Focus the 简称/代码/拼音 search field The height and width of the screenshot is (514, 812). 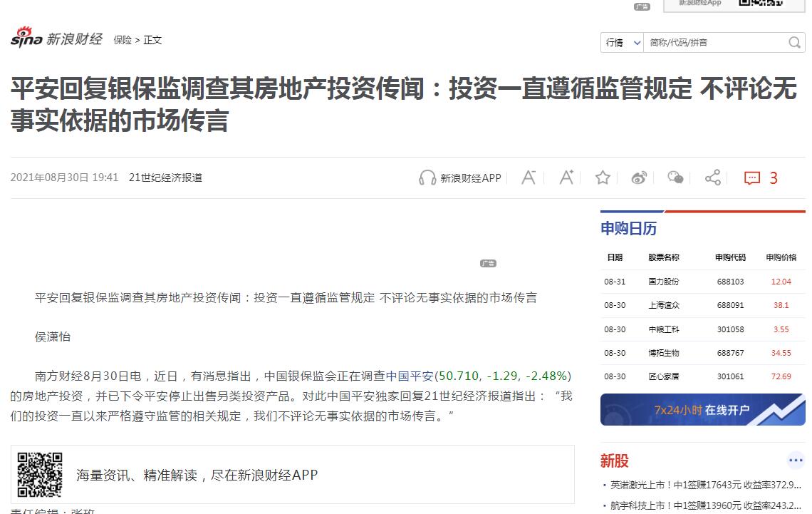coord(714,43)
